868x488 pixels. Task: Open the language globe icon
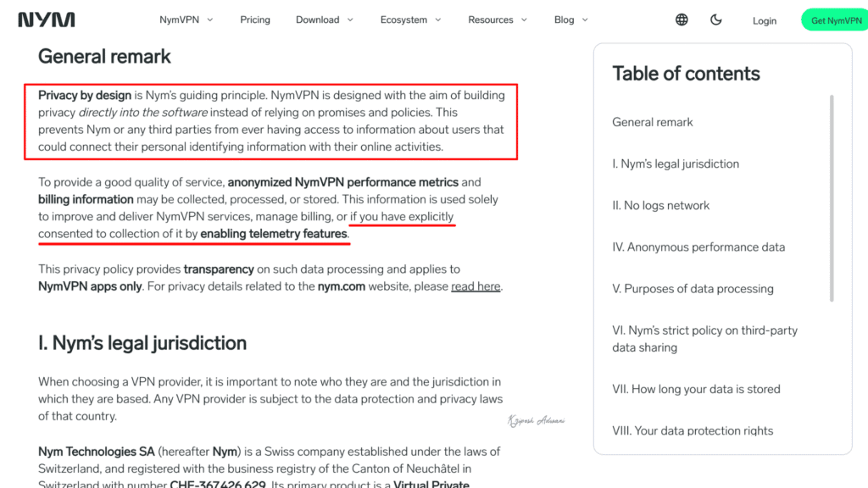682,20
